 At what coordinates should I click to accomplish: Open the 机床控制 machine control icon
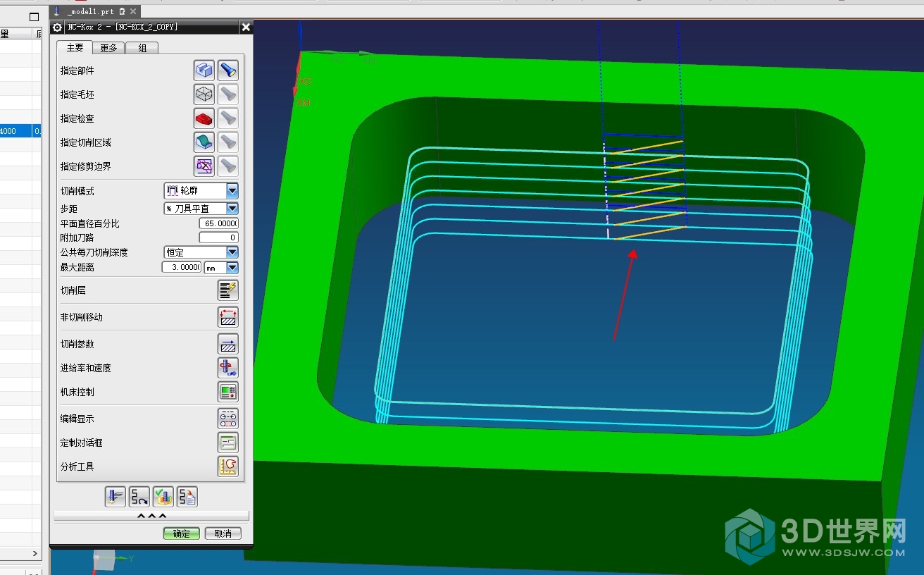point(227,392)
